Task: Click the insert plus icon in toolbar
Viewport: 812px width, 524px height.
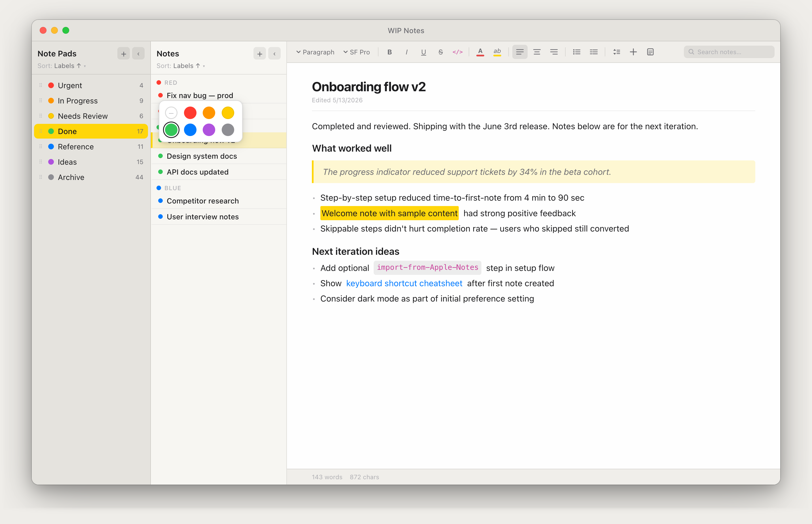Action: point(633,52)
